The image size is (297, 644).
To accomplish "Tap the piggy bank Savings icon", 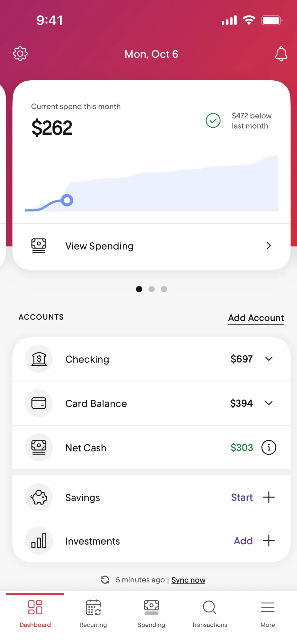I will [x=39, y=497].
